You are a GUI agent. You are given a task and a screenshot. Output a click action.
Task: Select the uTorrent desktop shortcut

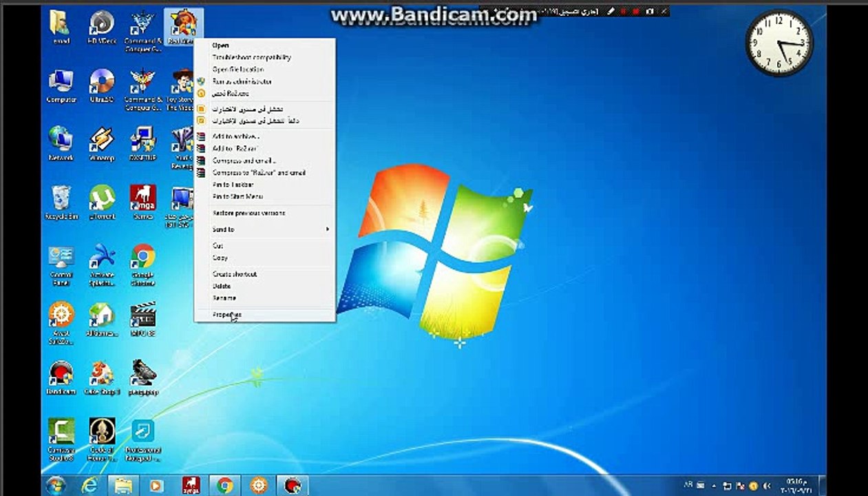pos(102,203)
